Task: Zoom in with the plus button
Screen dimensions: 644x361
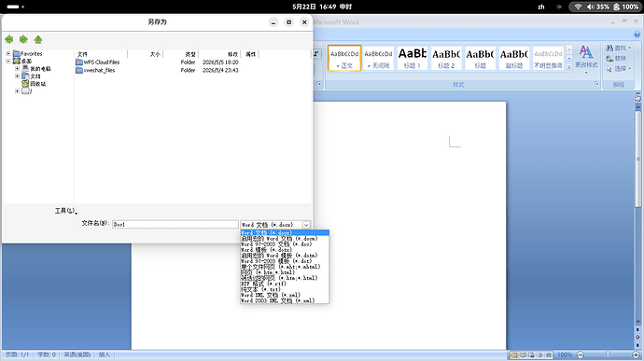Action: [637, 354]
